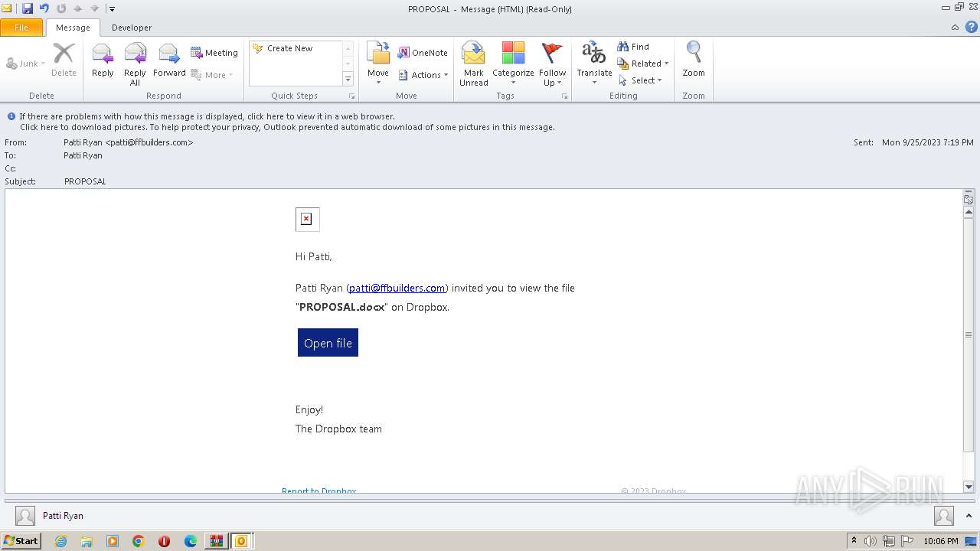
Task: Click the scroll down arrow of message body
Action: point(969,487)
